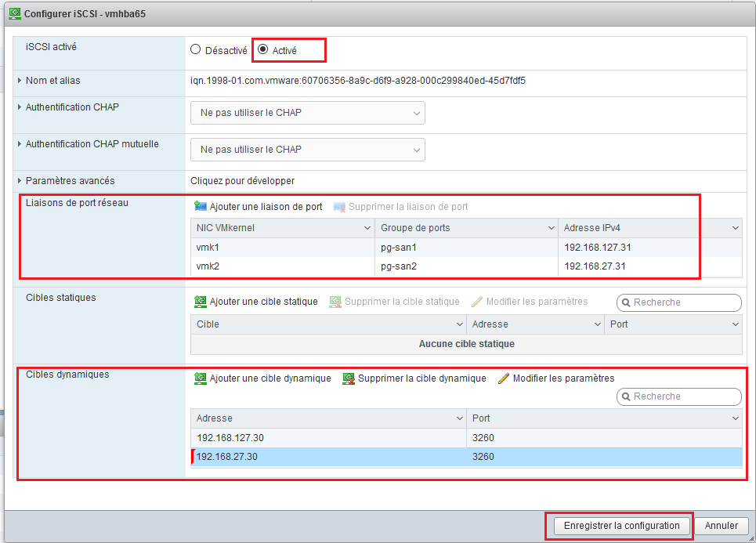Select the Désactivé radio button
The height and width of the screenshot is (543, 756).
click(196, 50)
